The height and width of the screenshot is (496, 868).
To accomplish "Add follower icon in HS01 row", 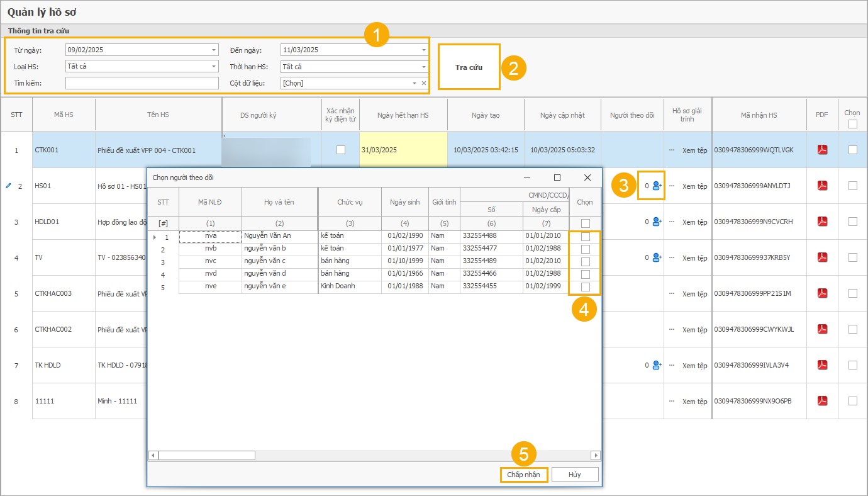I will click(657, 186).
